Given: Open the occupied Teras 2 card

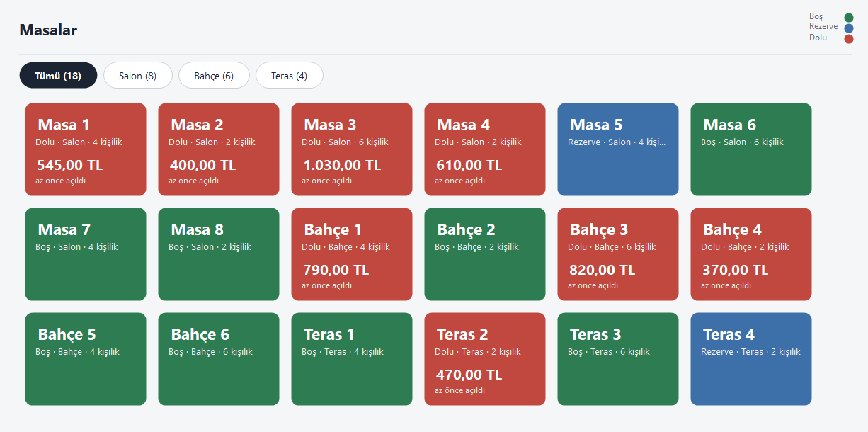Looking at the screenshot, I should [485, 359].
